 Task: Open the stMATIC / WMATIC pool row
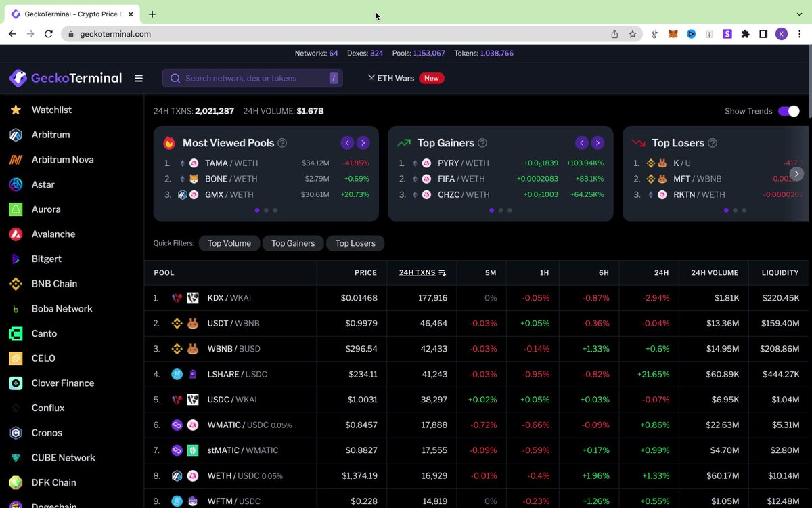click(x=476, y=450)
